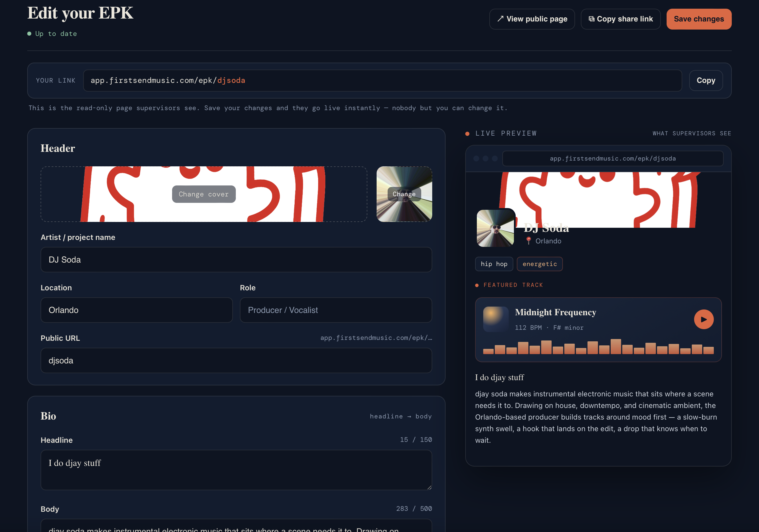Focus the Role input field

tap(335, 310)
